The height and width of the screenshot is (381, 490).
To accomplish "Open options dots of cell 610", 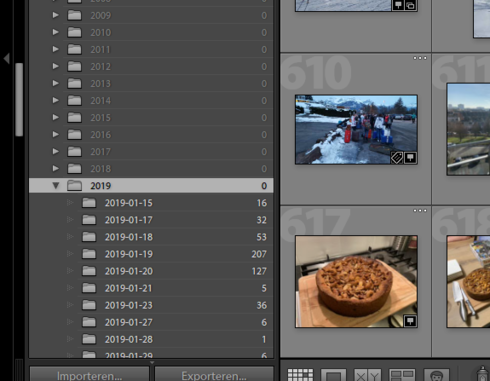I will coord(420,58).
